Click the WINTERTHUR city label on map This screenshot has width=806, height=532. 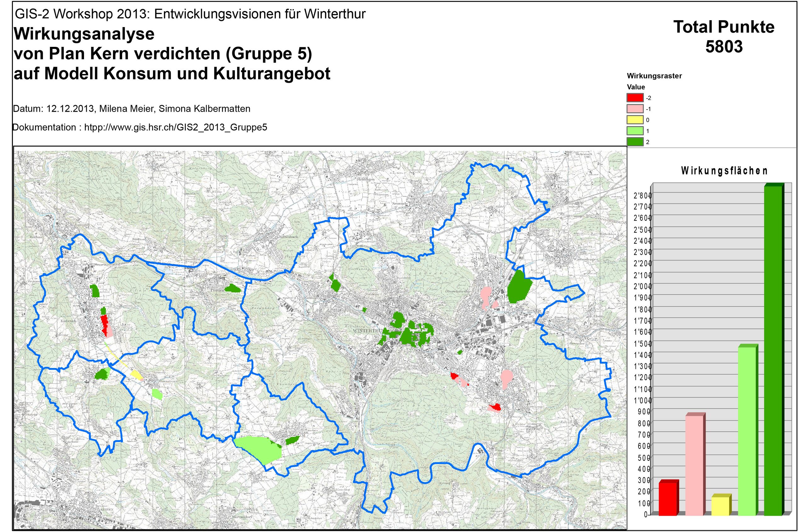coord(367,331)
